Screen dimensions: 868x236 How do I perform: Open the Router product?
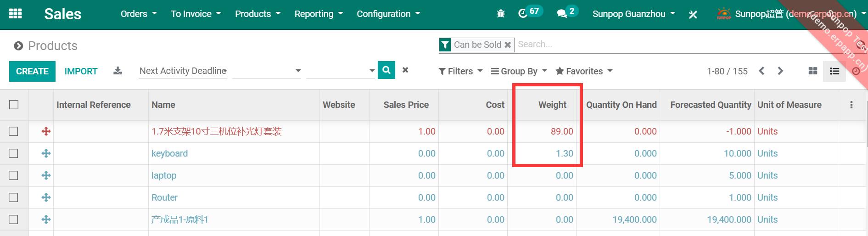click(x=164, y=197)
